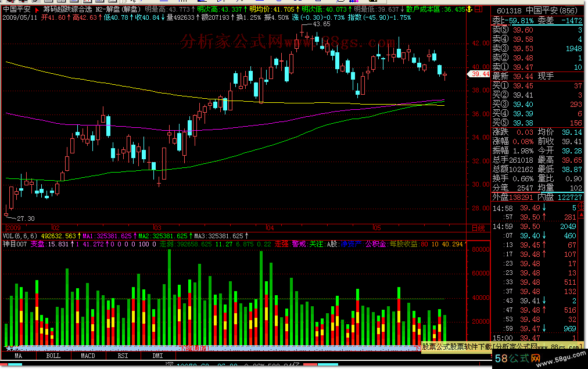
Task: Click the yellow anchor icon in header
Action: tap(469, 9)
